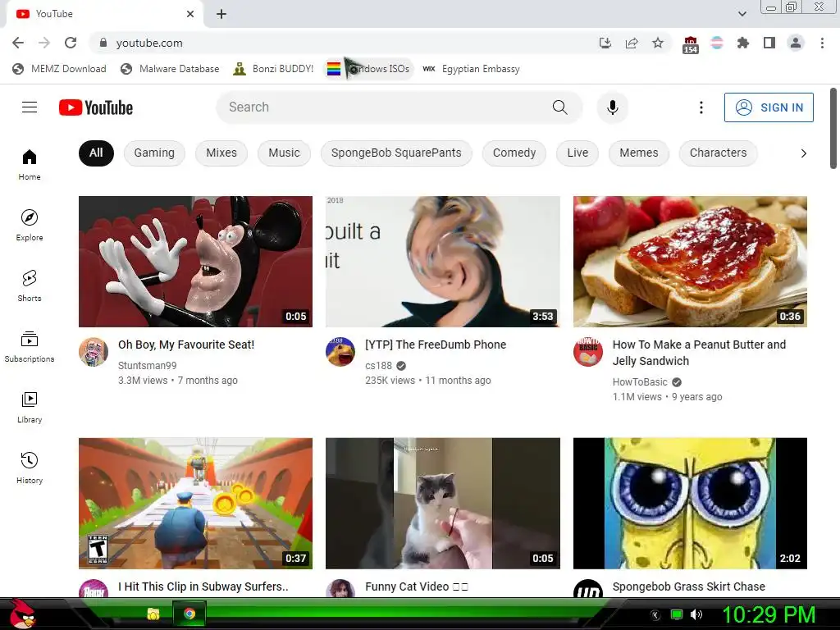Open cs188 channel avatar
Viewport: 840px width, 630px height.
coord(340,352)
